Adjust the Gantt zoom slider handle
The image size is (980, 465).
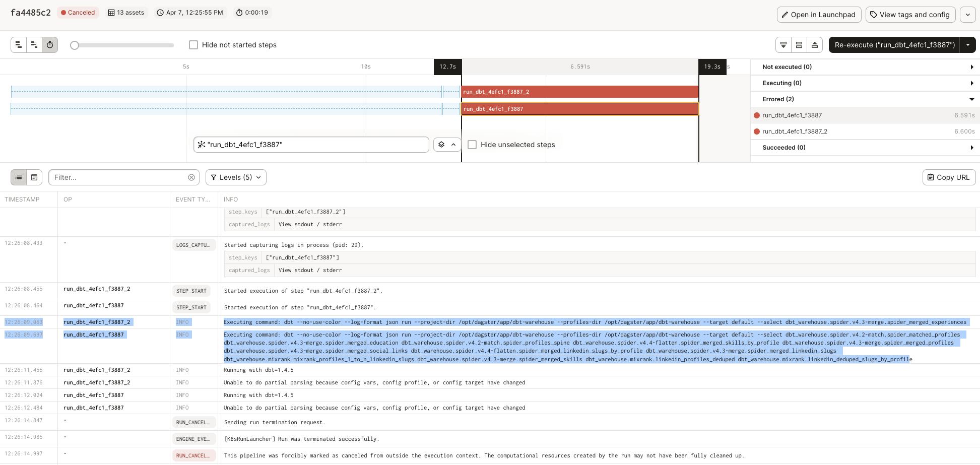pyautogui.click(x=75, y=45)
